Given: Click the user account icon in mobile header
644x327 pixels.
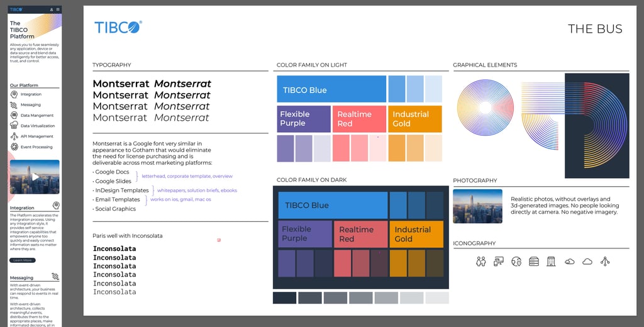Looking at the screenshot, I should (x=52, y=9).
